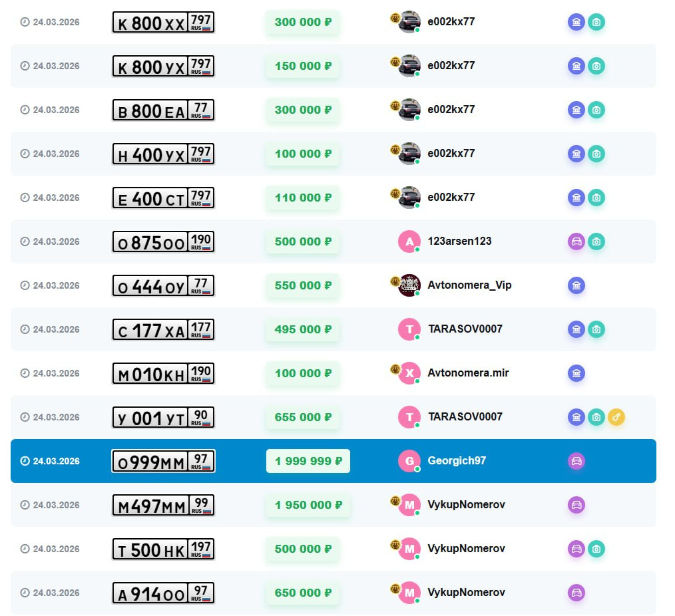Click the camera icon in the C177XA row
Viewport: 675px width, 616px height.
pyautogui.click(x=596, y=329)
